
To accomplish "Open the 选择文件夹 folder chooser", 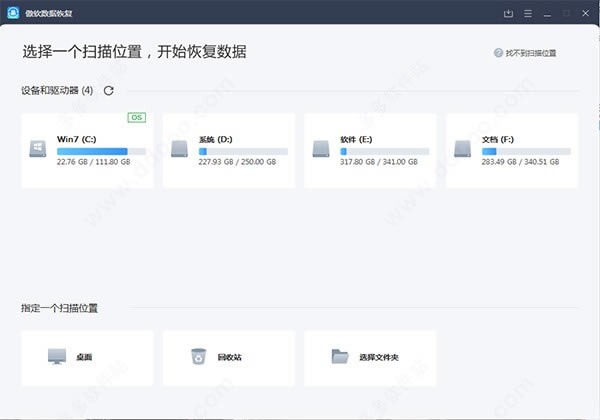I will tap(370, 358).
